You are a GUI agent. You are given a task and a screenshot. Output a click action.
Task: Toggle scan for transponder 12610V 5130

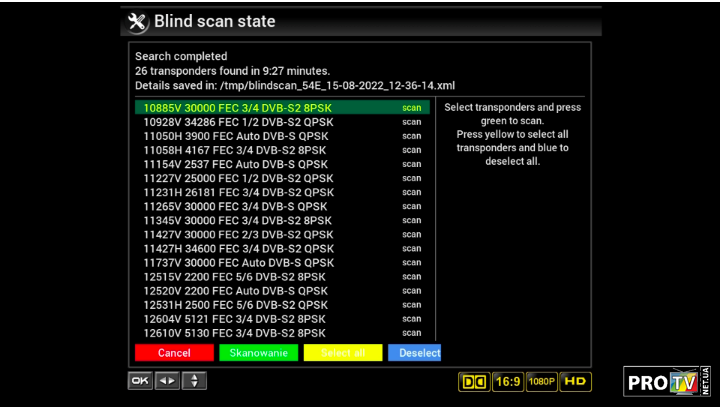coord(412,333)
